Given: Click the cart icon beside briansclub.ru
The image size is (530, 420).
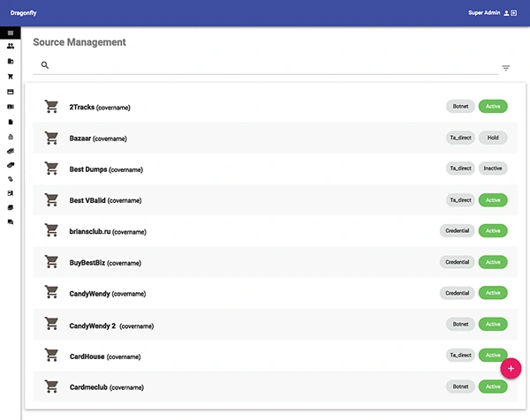Looking at the screenshot, I should 51,230.
